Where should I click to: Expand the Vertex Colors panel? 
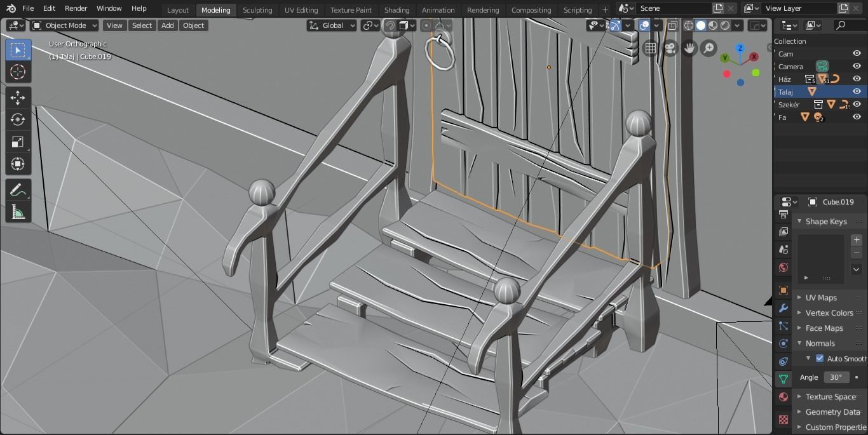(x=829, y=313)
